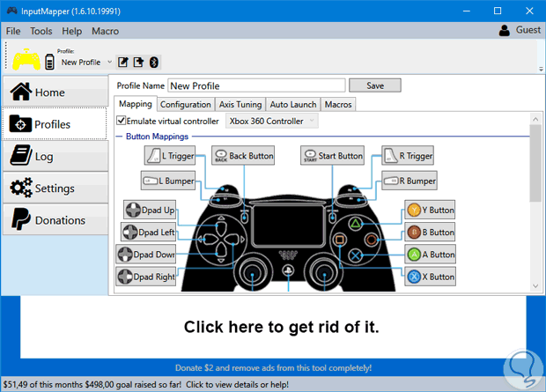
Task: Select the Start Button mapping
Action: (x=333, y=155)
